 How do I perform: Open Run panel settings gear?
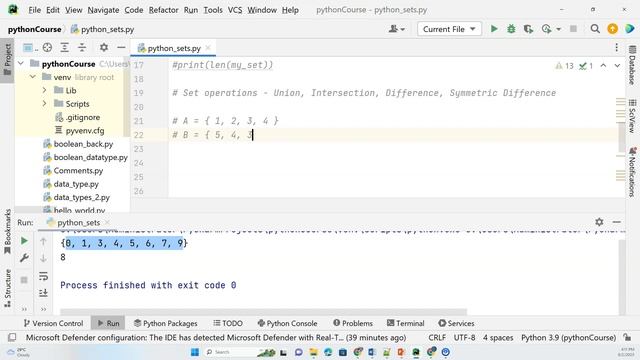tap(599, 222)
